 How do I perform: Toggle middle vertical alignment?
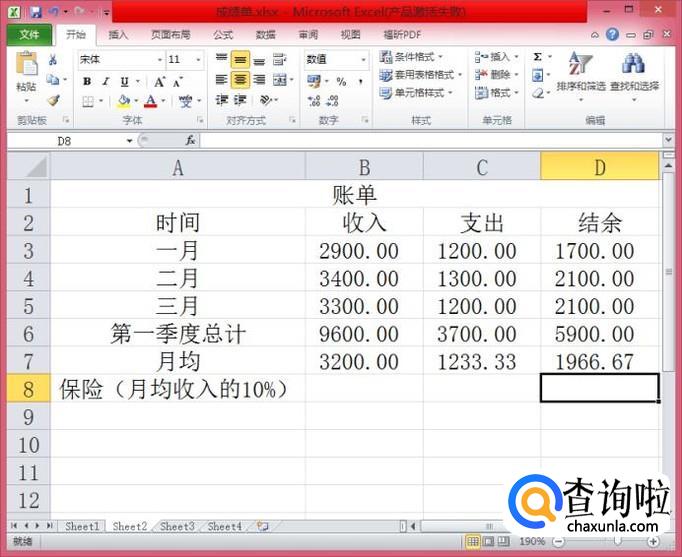click(240, 60)
